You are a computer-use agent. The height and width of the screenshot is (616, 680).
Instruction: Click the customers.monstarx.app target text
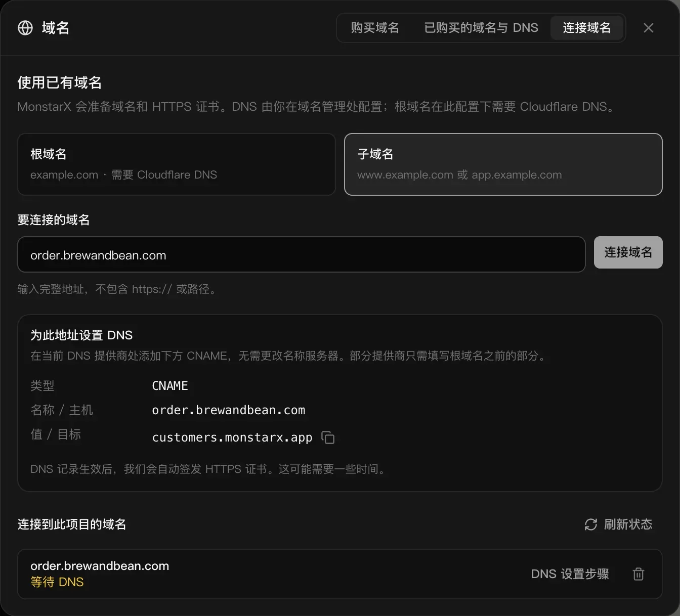point(232,437)
